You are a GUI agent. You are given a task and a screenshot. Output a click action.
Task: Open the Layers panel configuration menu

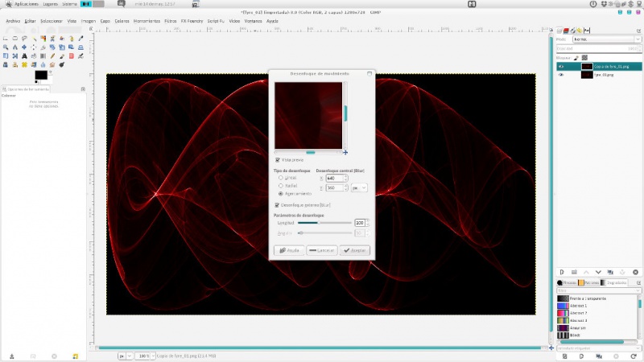[638, 31]
